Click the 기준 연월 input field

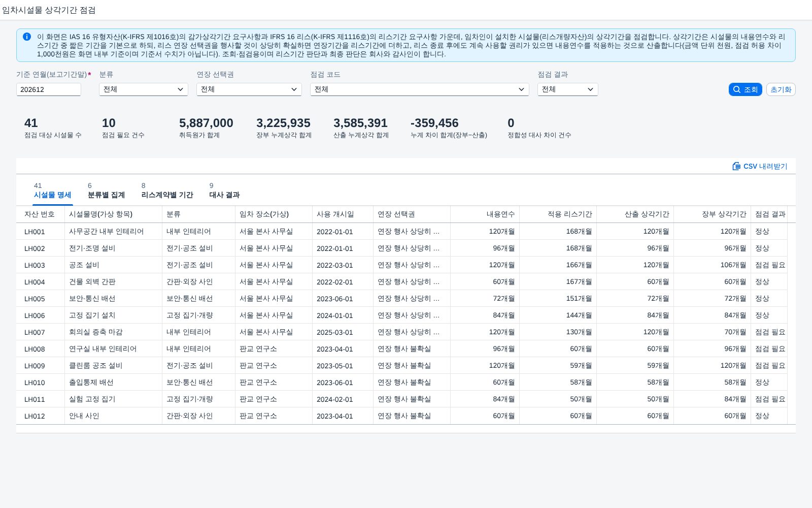[49, 89]
